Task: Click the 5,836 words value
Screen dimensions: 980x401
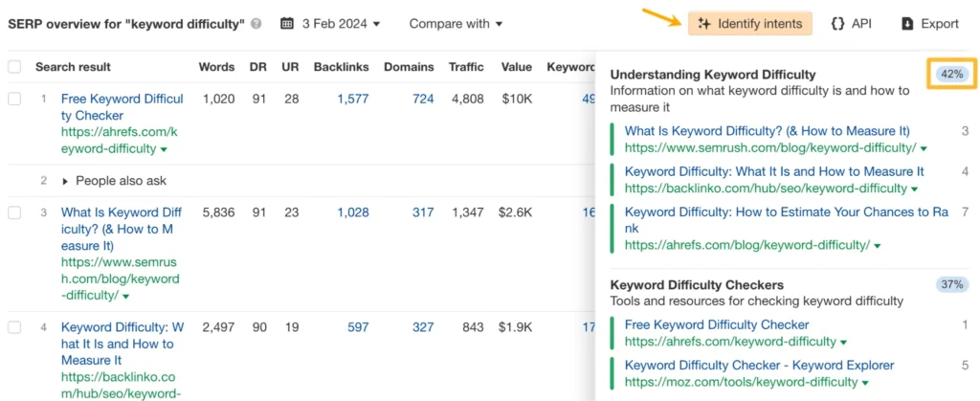Action: point(219,212)
